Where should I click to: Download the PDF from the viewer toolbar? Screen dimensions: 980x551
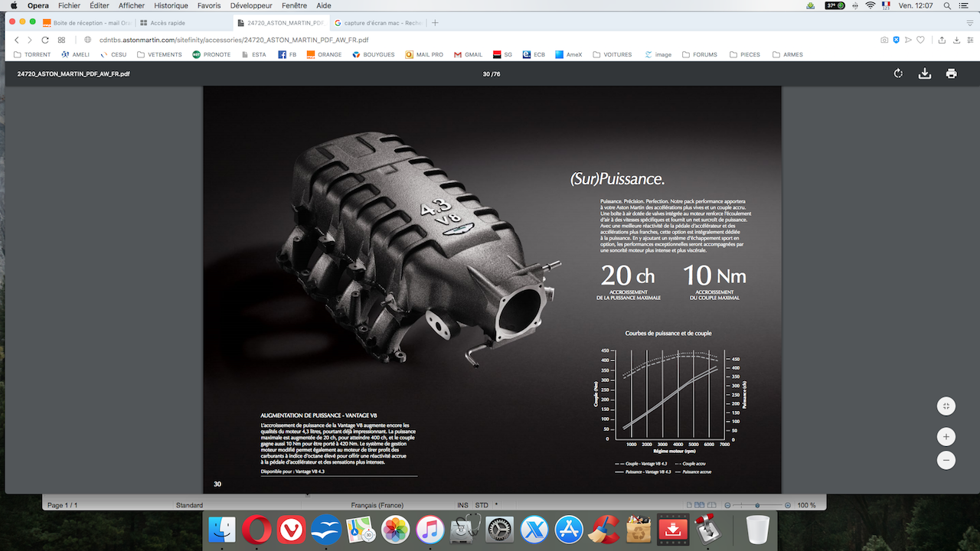point(925,73)
